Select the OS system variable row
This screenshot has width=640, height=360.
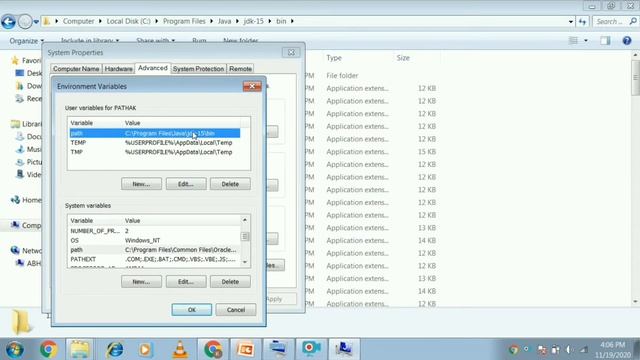coord(155,240)
